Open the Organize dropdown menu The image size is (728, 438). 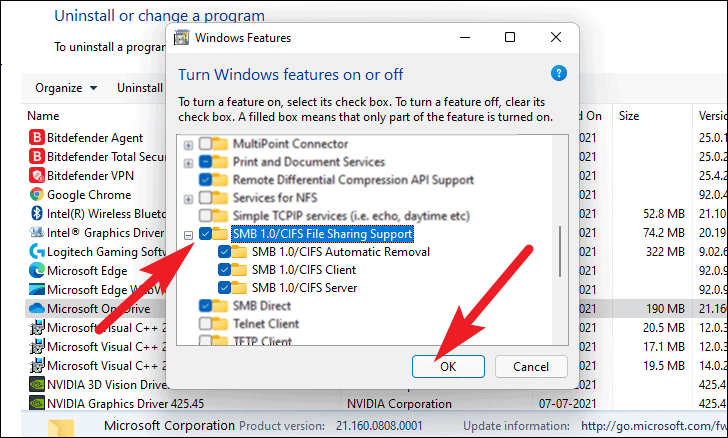[66, 88]
